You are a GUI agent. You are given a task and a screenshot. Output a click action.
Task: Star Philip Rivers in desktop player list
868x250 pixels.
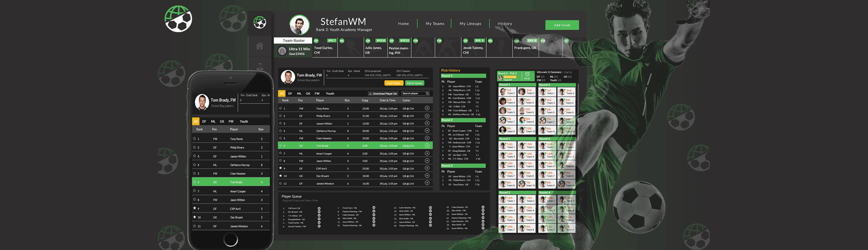coord(280,116)
